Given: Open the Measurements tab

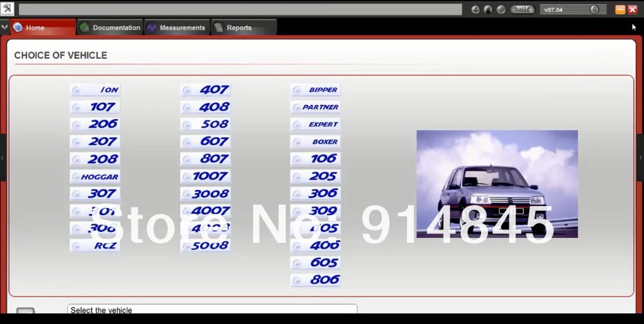Looking at the screenshot, I should pos(177,28).
